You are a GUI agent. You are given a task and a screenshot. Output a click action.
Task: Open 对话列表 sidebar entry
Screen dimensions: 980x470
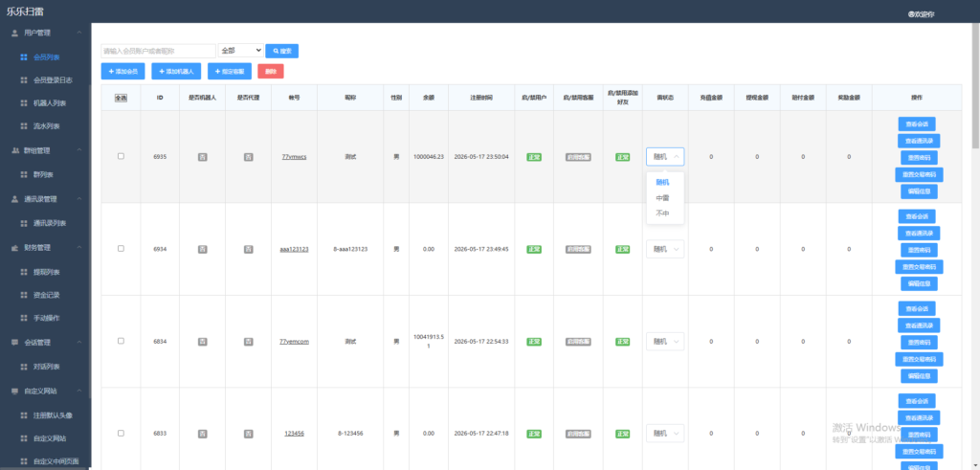coord(46,367)
